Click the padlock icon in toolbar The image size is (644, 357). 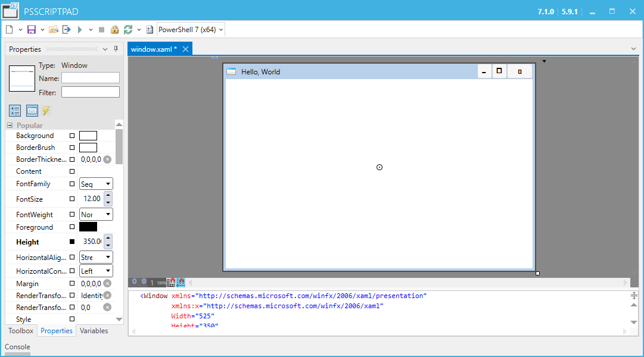[x=114, y=30]
